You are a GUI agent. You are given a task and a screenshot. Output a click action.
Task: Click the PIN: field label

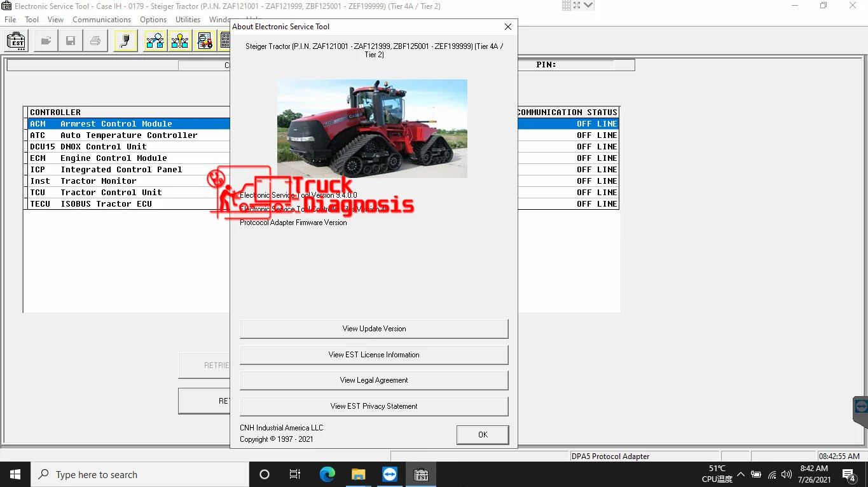coord(546,65)
